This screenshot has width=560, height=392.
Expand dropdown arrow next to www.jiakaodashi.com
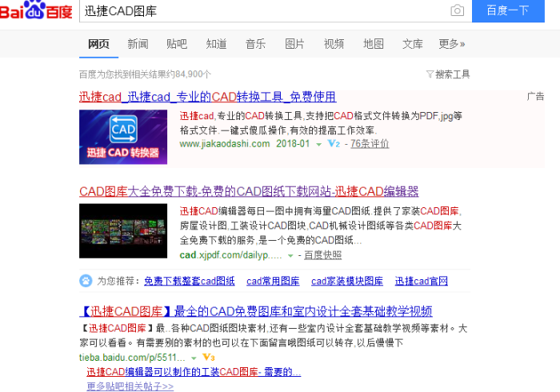318,145
